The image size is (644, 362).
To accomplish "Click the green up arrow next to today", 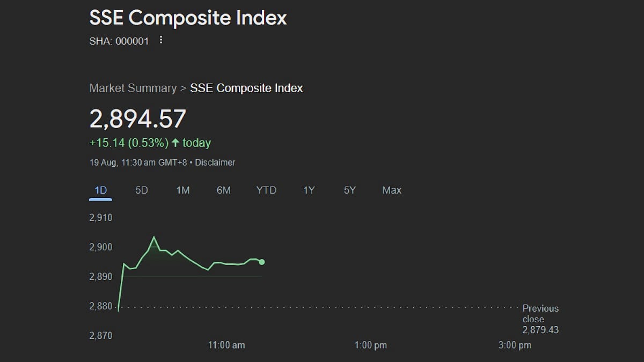I will 175,143.
